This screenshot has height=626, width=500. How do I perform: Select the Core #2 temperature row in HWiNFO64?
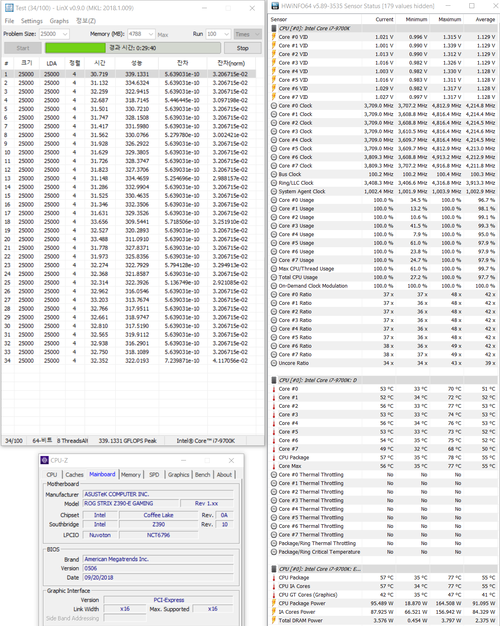[383, 406]
